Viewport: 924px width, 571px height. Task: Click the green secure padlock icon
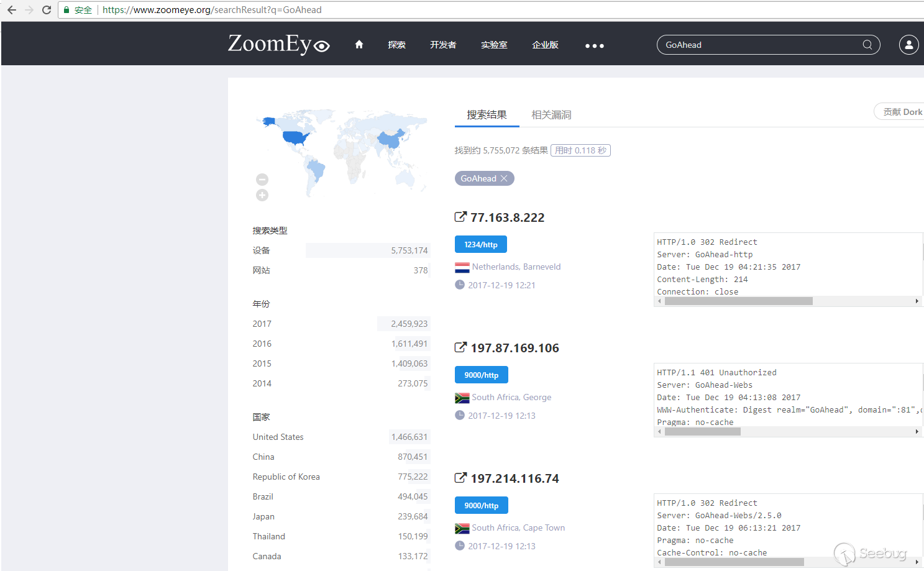(66, 10)
